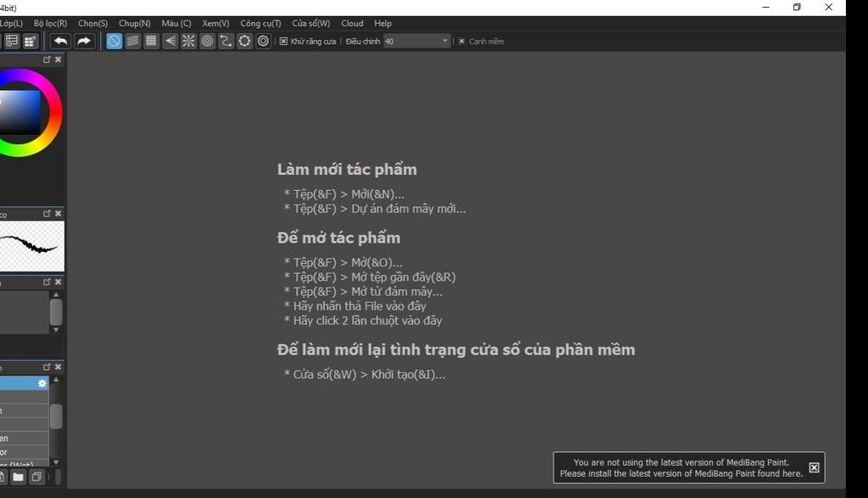The height and width of the screenshot is (498, 868).
Task: Click the brush stroke preview thumbnail
Action: click(x=32, y=247)
